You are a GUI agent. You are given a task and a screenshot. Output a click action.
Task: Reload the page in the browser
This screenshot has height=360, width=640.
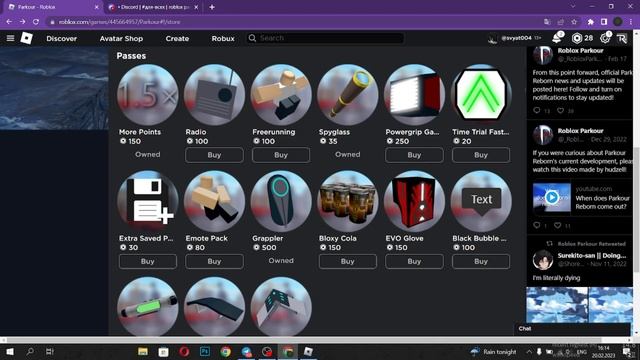click(x=36, y=22)
